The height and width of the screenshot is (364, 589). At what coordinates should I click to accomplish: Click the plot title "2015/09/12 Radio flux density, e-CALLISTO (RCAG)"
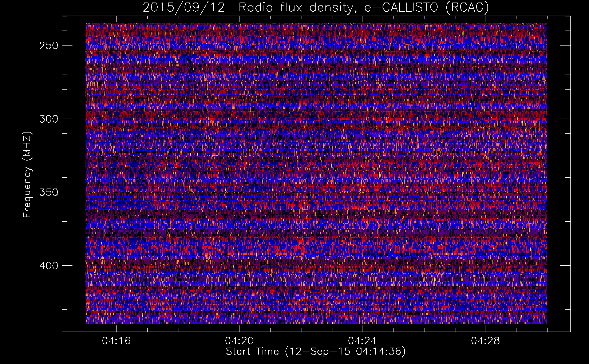[x=316, y=8]
